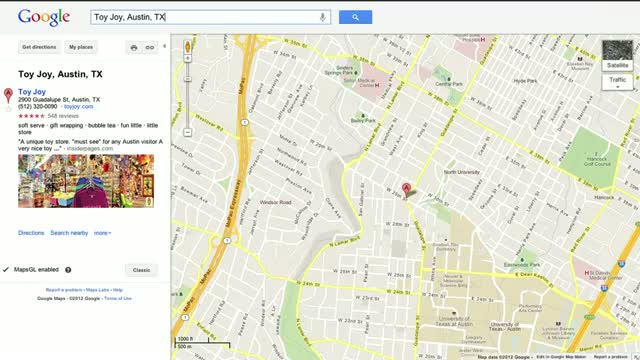Open the Toy Joy store photo

[86, 181]
